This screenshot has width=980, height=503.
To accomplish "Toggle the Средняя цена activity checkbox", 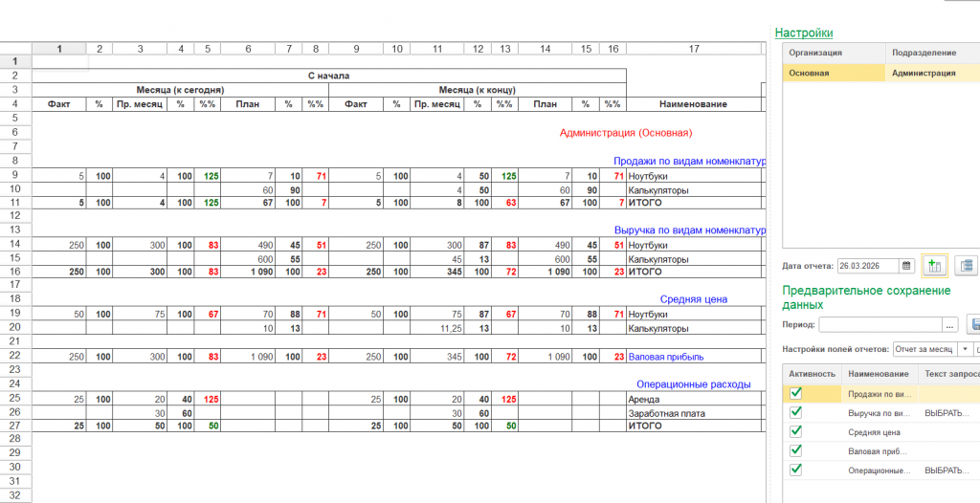I will point(795,431).
